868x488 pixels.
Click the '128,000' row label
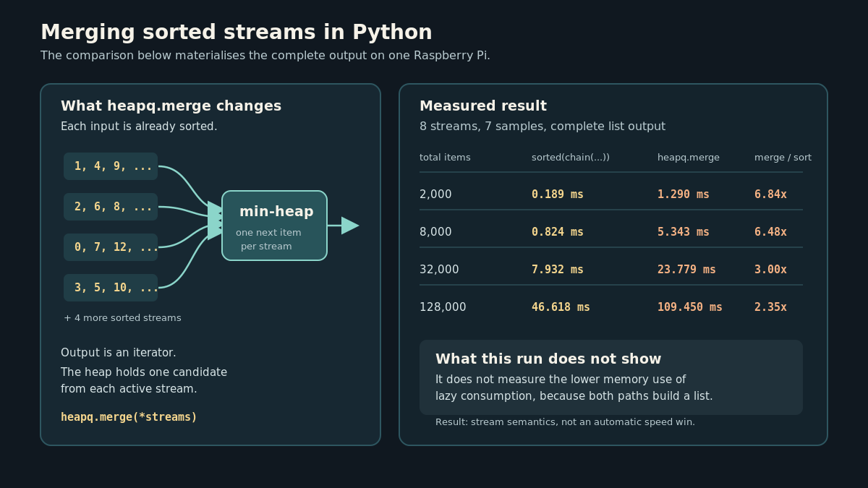[x=443, y=307]
